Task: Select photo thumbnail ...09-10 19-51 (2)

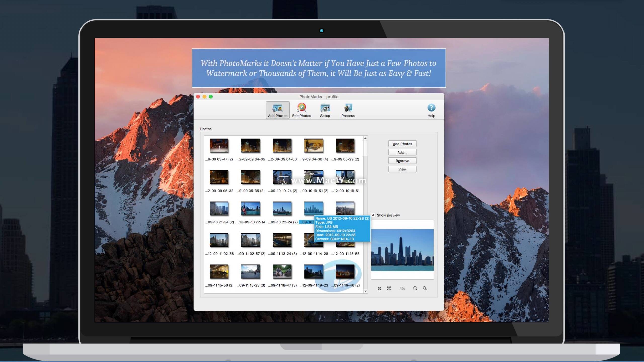Action: tap(314, 177)
